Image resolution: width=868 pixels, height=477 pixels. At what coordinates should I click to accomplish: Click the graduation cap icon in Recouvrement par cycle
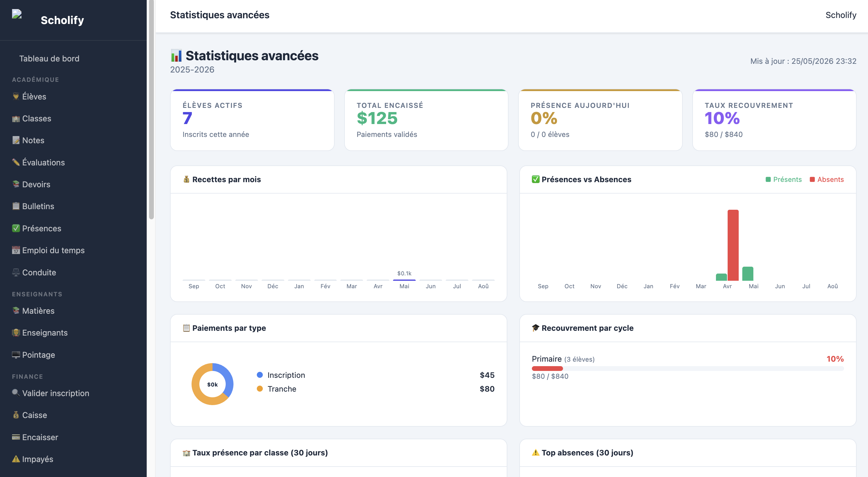point(535,328)
